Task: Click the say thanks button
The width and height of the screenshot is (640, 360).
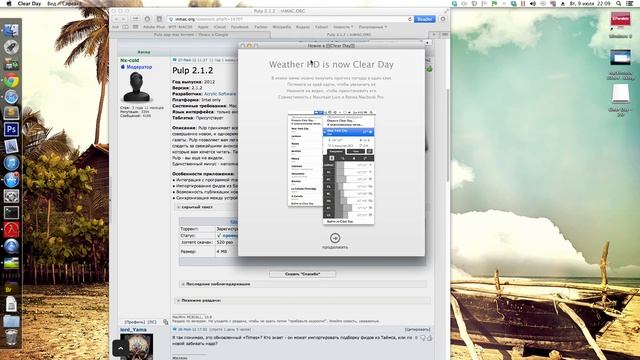Action: pyautogui.click(x=302, y=274)
